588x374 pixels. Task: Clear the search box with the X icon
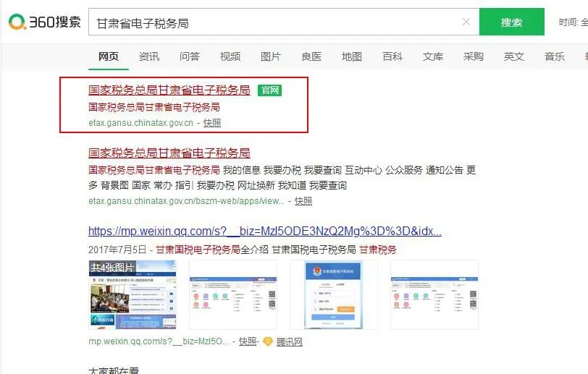466,22
